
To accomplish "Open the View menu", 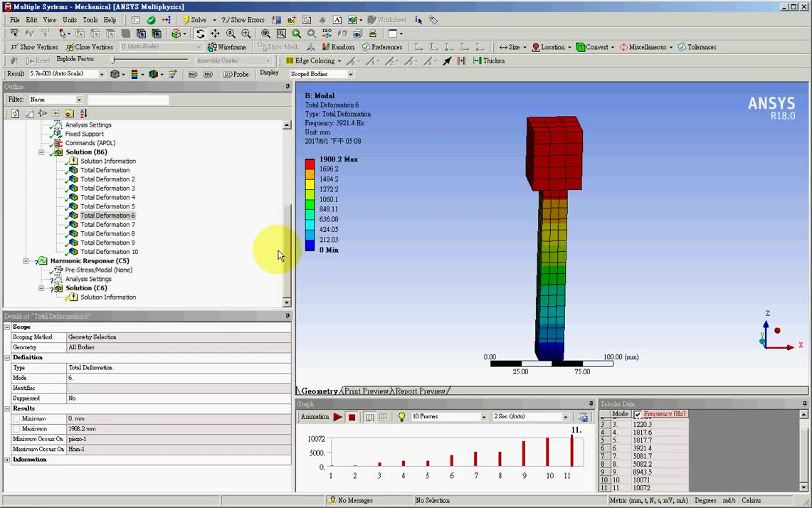I will [50, 20].
